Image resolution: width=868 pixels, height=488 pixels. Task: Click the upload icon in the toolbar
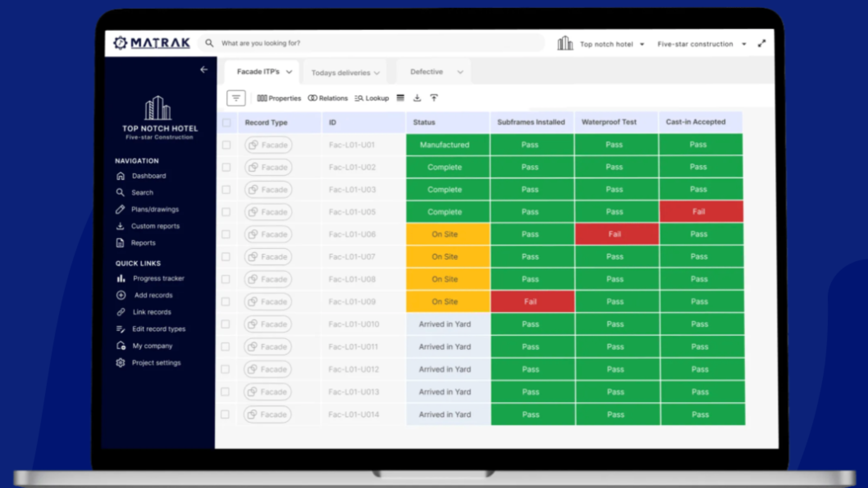click(x=434, y=98)
